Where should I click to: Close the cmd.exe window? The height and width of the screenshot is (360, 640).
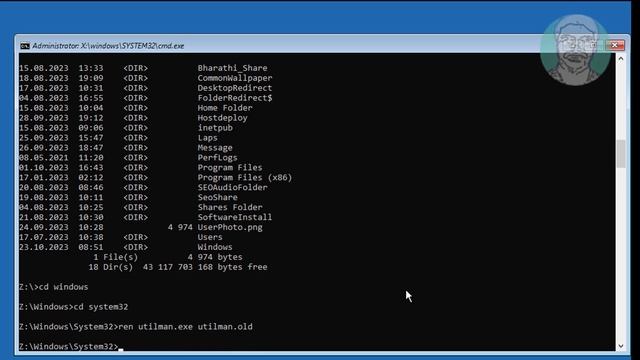tap(614, 45)
